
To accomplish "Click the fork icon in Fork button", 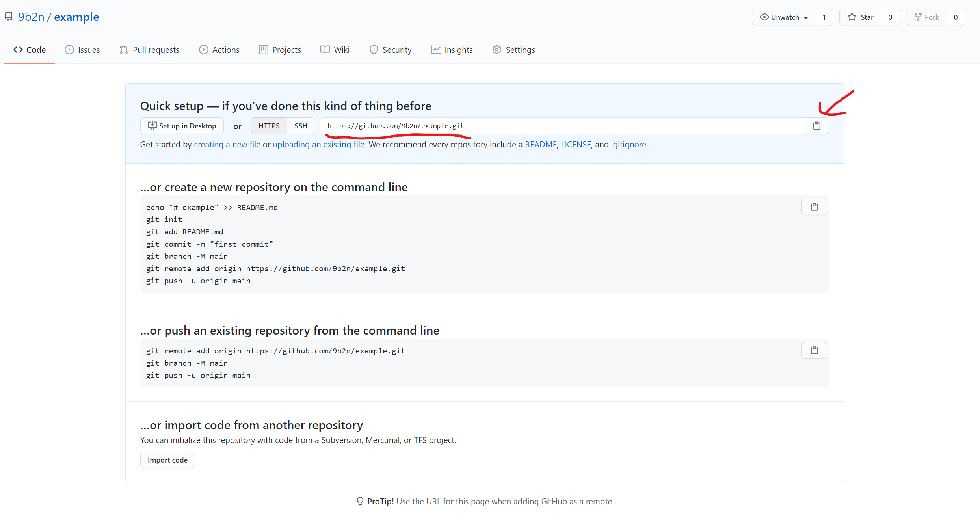I will (x=918, y=17).
